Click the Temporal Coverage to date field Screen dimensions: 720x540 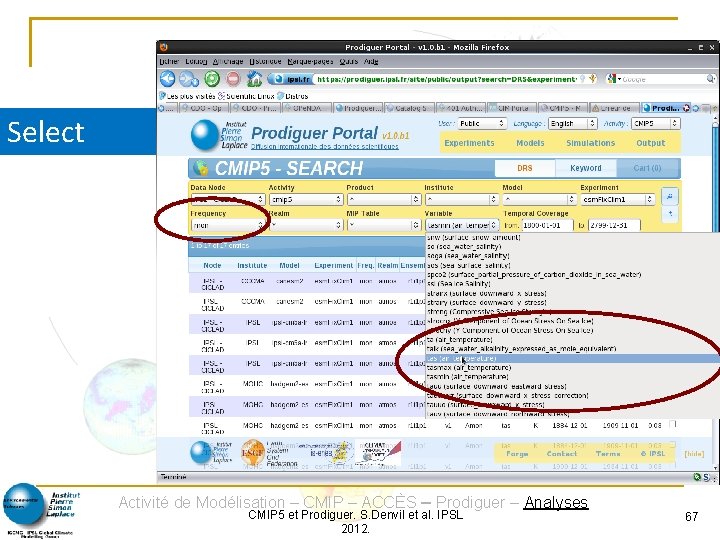(614, 225)
